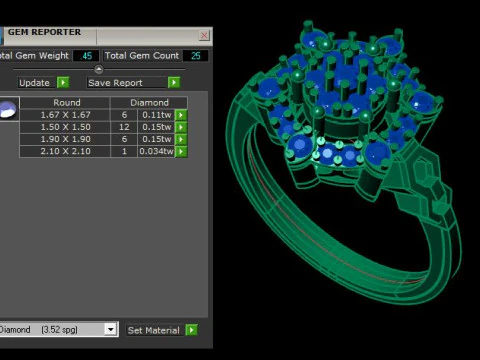Click the GEM REPORTER title tab
This screenshot has height=360, width=480.
50,36
